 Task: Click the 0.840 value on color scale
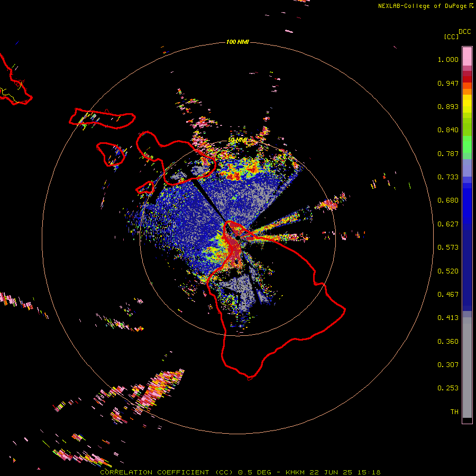point(448,130)
